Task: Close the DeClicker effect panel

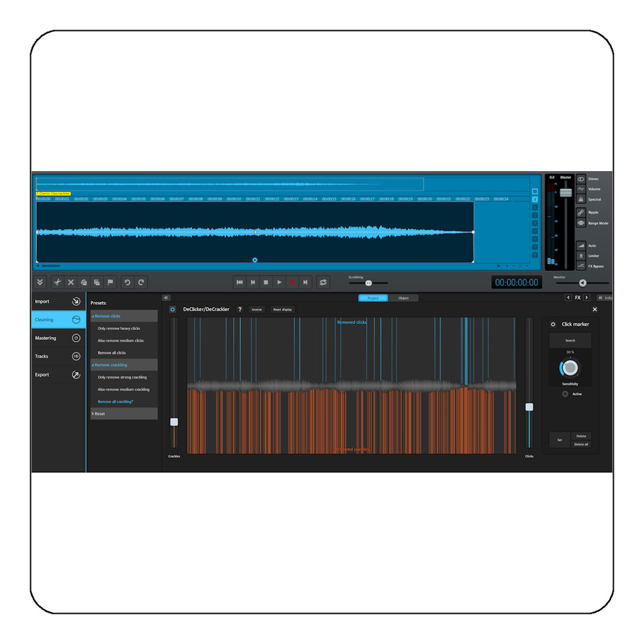Action: (595, 309)
